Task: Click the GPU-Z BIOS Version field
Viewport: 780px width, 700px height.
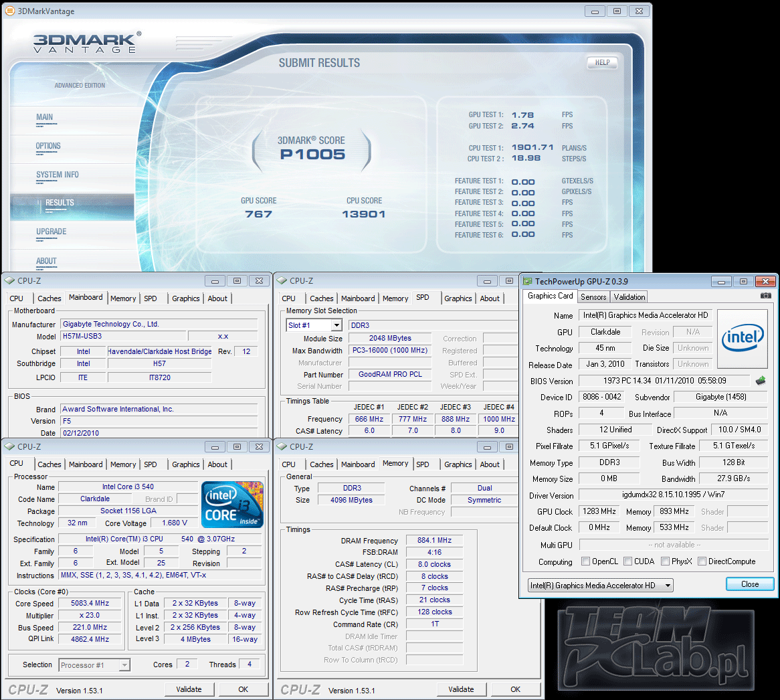Action: tap(664, 381)
